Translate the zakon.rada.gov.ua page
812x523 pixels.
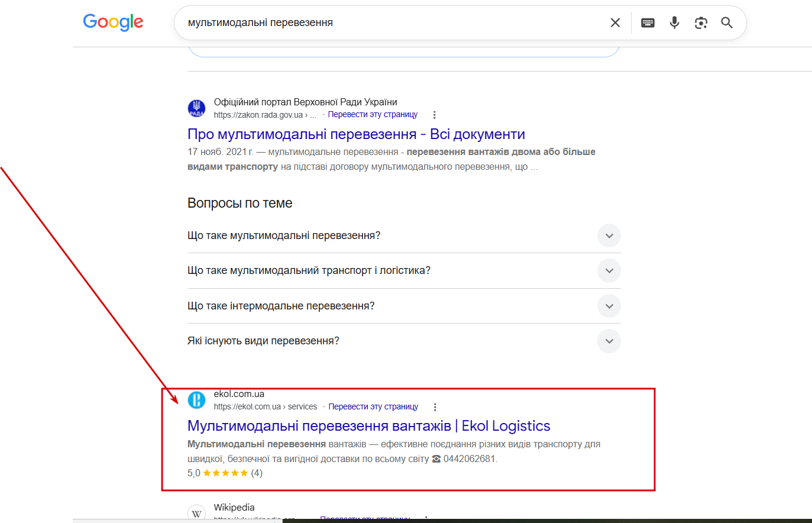click(373, 115)
